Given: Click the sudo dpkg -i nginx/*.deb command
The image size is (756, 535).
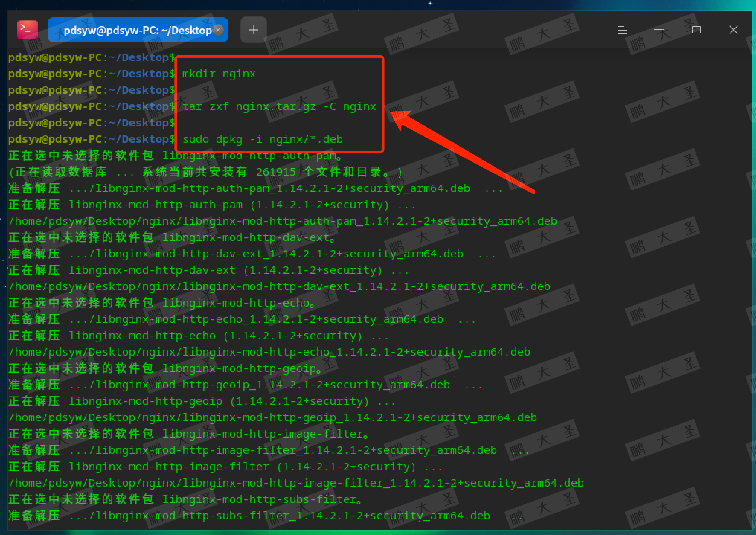Looking at the screenshot, I should click(x=262, y=139).
